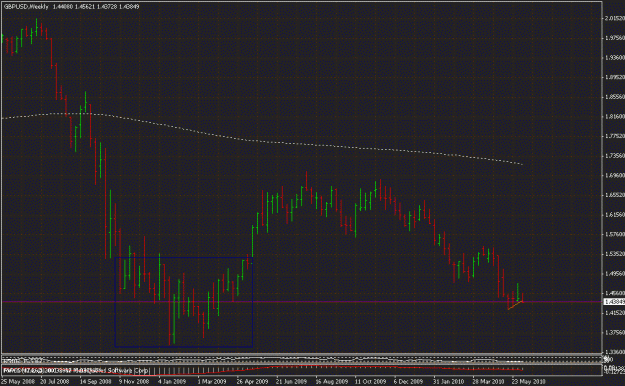Click the 23 May 2010 date label
625x386 pixels.
click(528, 382)
